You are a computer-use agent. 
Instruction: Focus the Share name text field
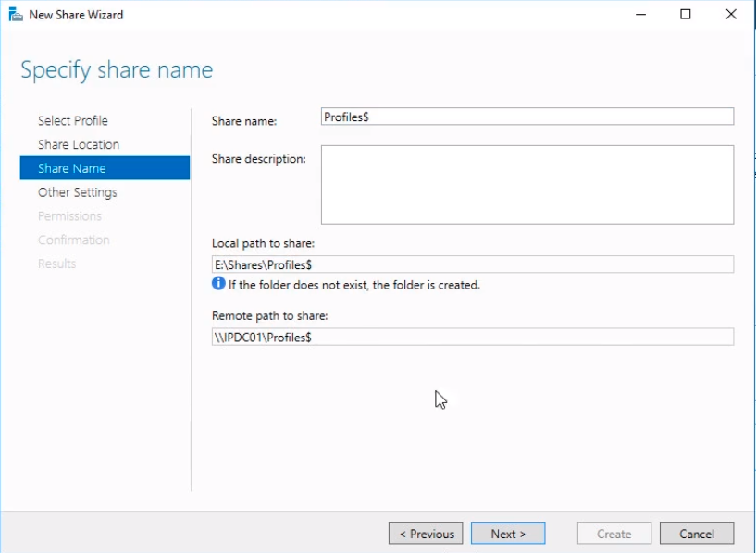527,117
